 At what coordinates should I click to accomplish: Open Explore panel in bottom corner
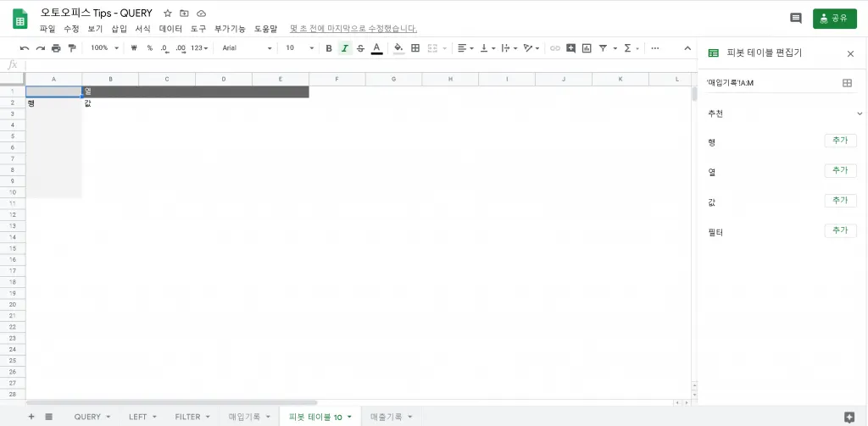[849, 418]
